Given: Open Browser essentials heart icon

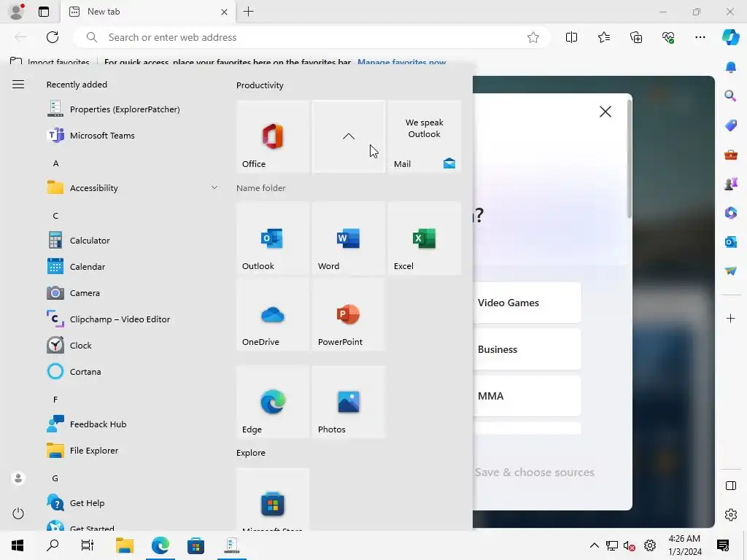Looking at the screenshot, I should tap(668, 37).
